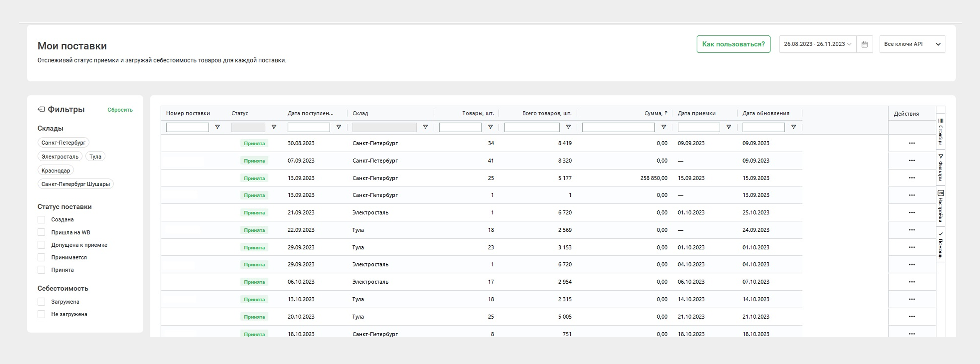Open the Столбцы side panel tab
980x364 pixels.
pyautogui.click(x=940, y=132)
